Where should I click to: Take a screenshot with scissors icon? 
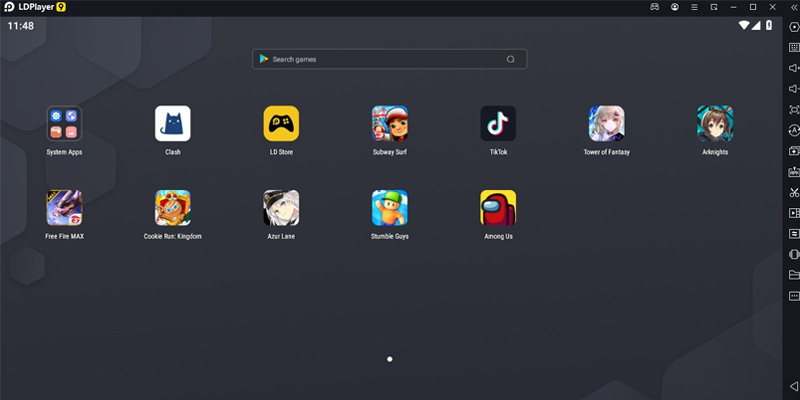(794, 192)
